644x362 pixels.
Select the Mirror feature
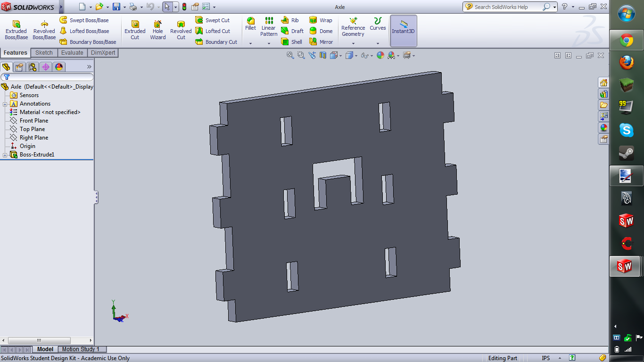[x=321, y=42]
